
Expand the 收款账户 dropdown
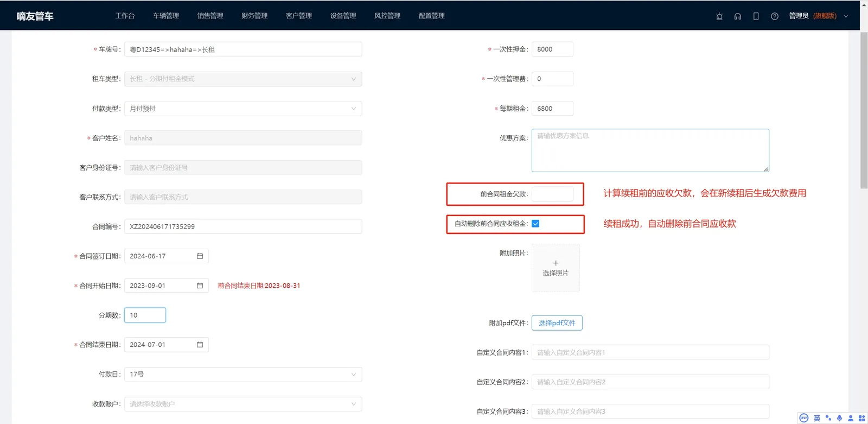[x=243, y=404]
